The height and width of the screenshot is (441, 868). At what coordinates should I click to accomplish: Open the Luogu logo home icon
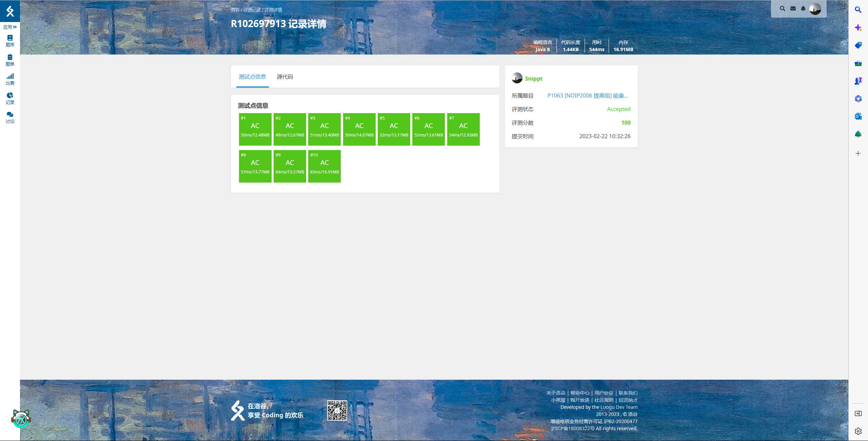(x=10, y=11)
